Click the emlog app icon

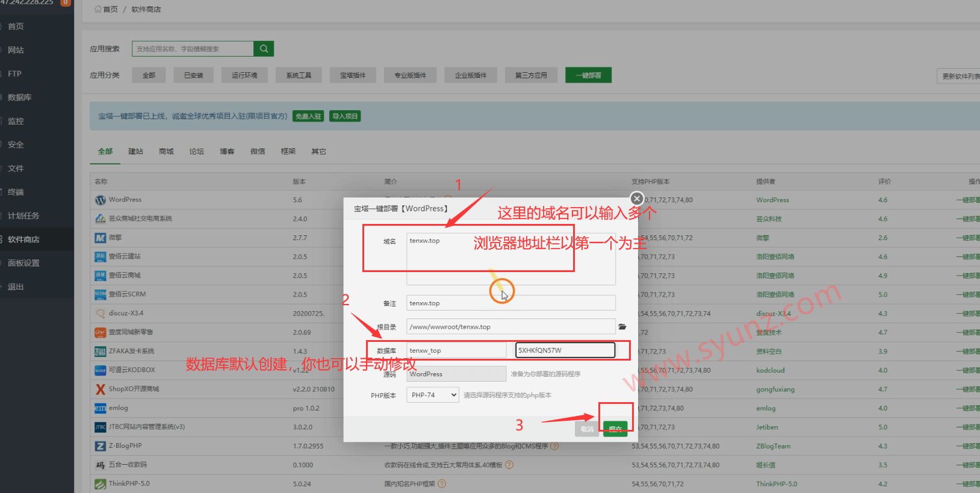click(x=101, y=408)
